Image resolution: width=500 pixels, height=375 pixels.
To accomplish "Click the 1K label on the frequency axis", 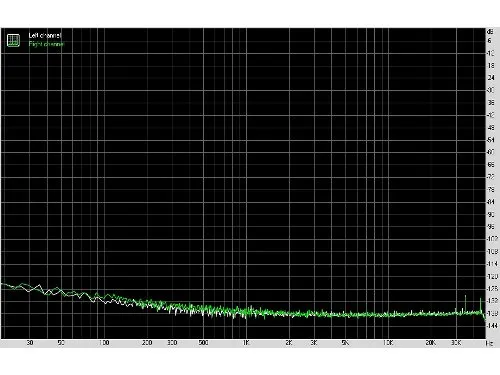I will coord(246,343).
